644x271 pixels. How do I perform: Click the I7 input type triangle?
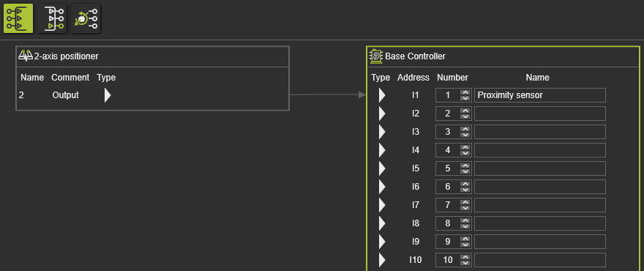382,205
